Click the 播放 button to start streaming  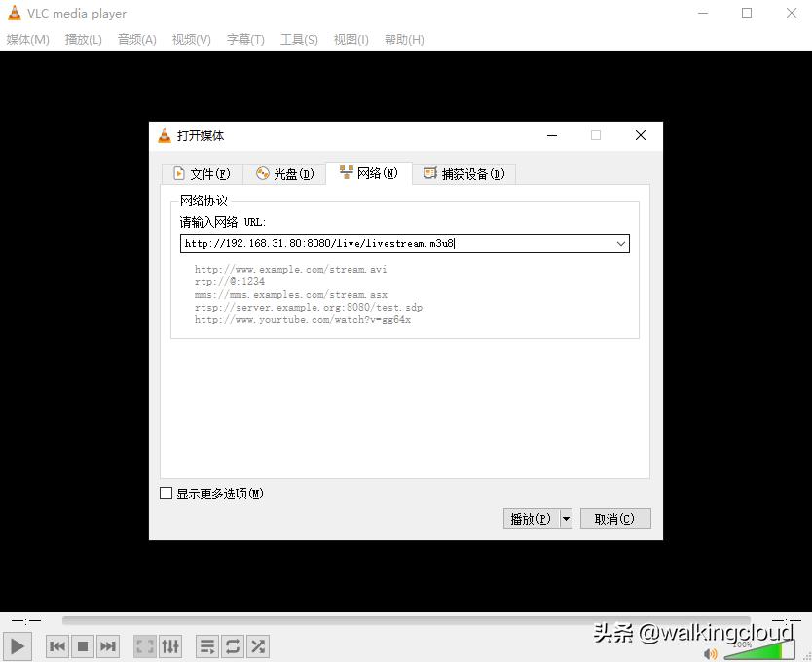(532, 518)
